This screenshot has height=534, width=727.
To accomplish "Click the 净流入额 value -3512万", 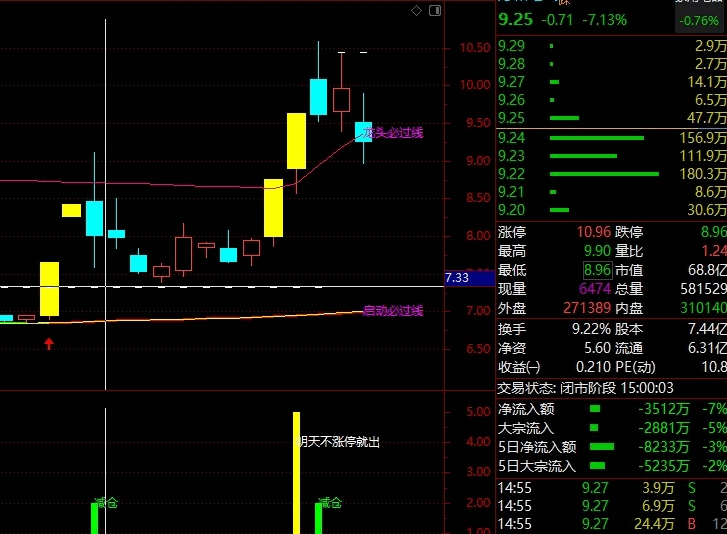I will tap(663, 409).
